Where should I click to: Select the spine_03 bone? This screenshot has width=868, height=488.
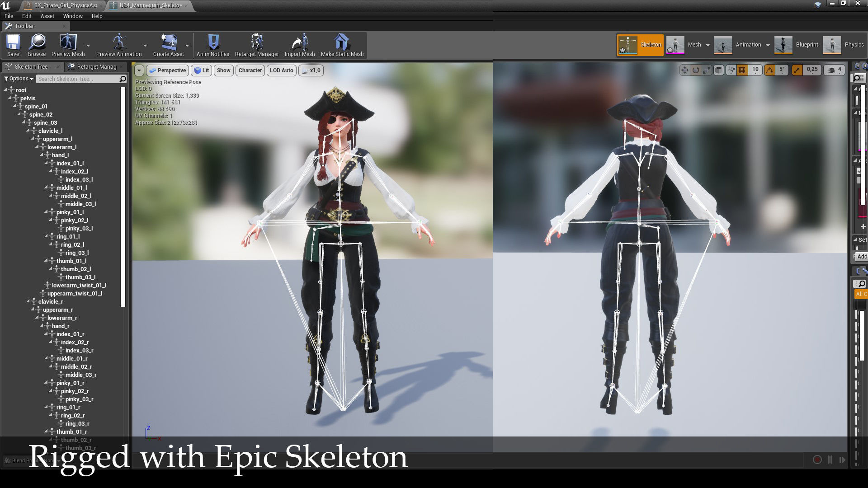click(45, 123)
